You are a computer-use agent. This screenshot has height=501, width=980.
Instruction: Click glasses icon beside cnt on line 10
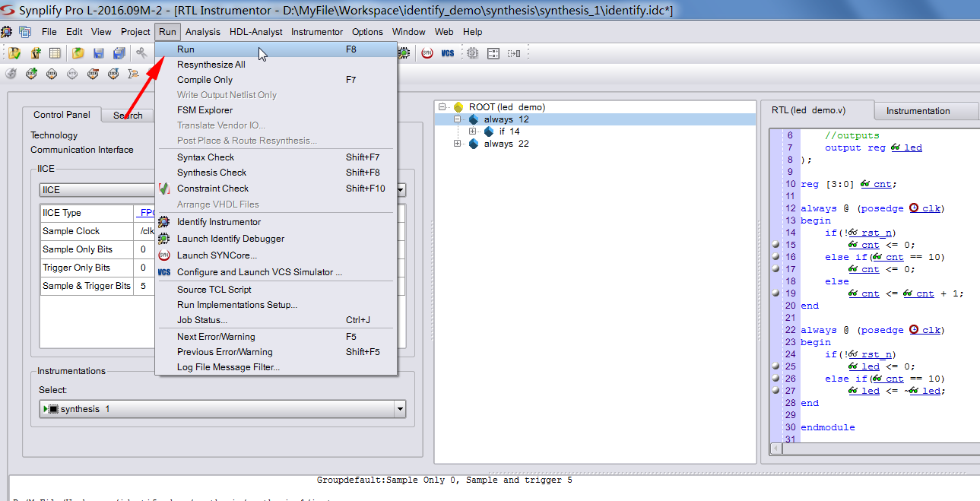(x=866, y=184)
